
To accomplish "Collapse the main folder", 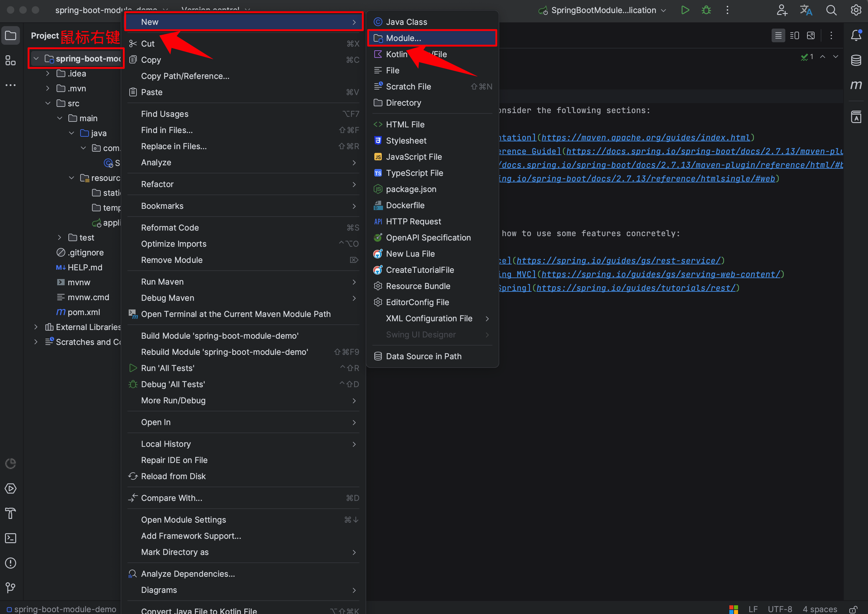I will click(x=60, y=118).
